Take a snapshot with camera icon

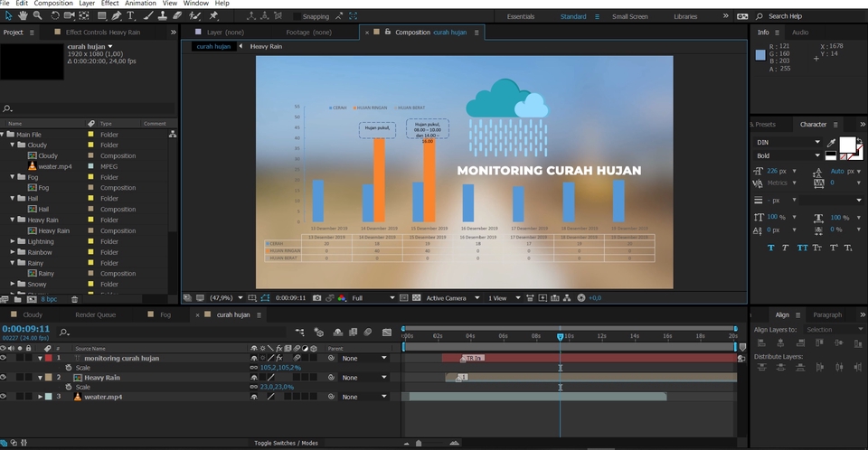pyautogui.click(x=316, y=298)
